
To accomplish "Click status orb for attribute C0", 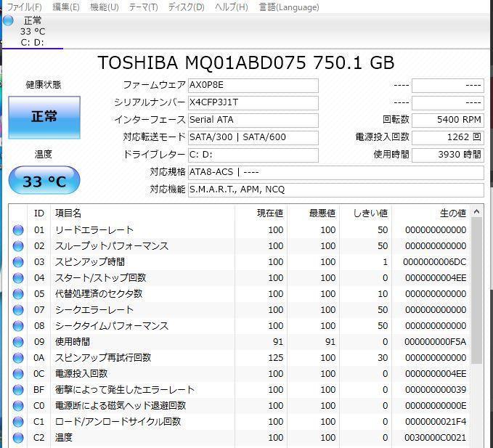I will coord(18,406).
